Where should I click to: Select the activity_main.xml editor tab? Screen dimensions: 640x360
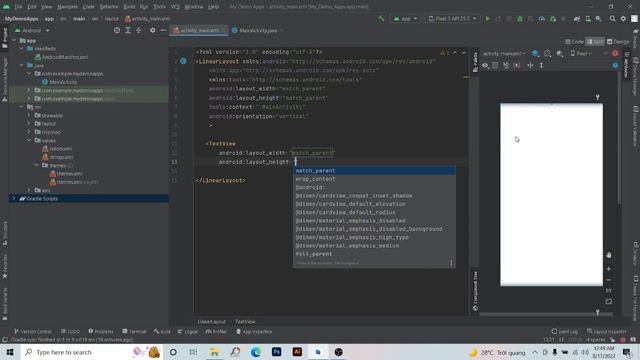click(200, 30)
